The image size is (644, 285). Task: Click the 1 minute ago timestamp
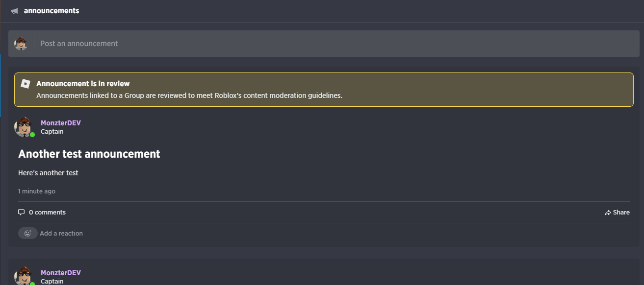coord(37,191)
